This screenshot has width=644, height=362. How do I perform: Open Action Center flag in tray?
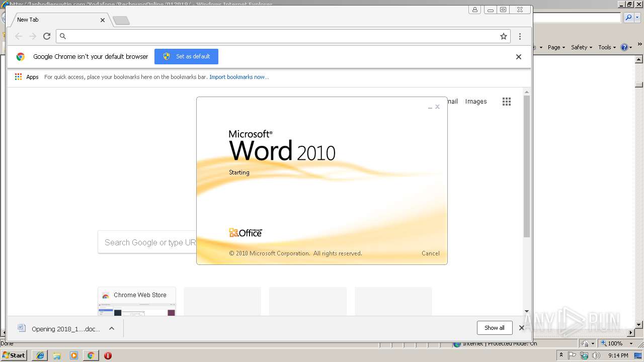click(573, 355)
